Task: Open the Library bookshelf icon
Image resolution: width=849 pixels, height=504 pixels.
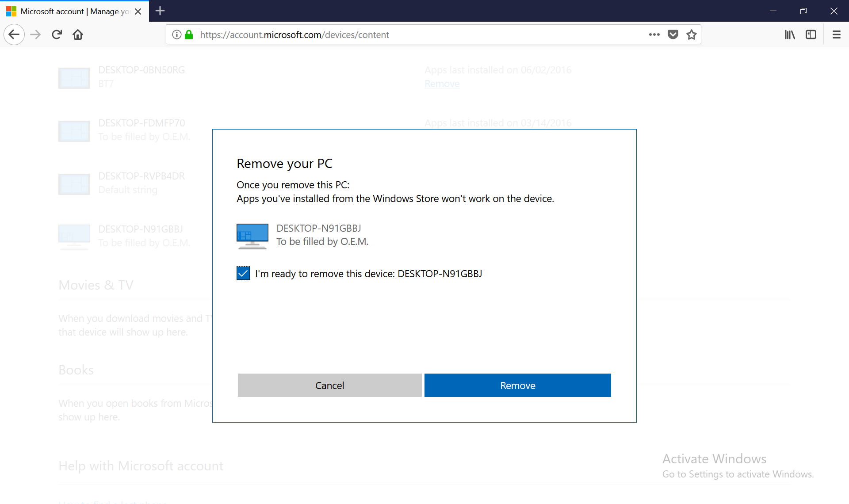Action: (x=790, y=34)
